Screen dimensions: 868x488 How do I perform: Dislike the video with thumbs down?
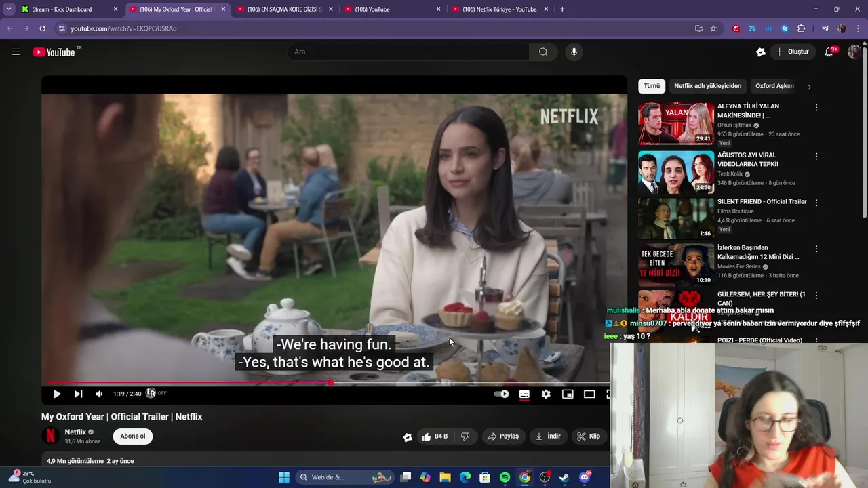(x=466, y=436)
